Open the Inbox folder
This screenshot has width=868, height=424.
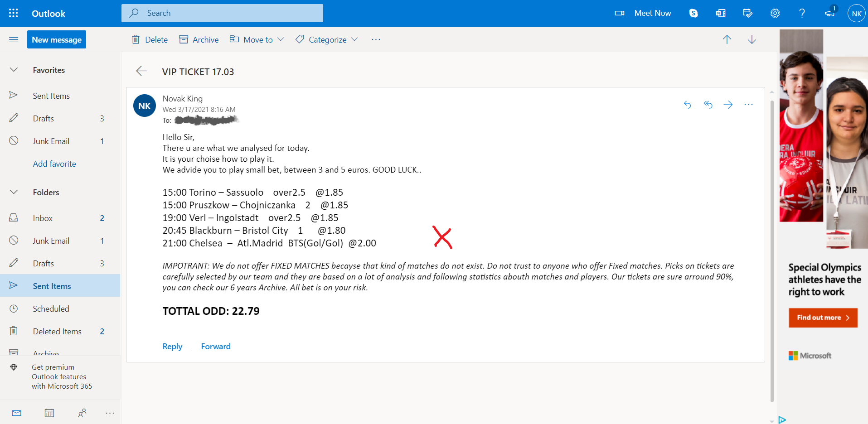[60, 218]
